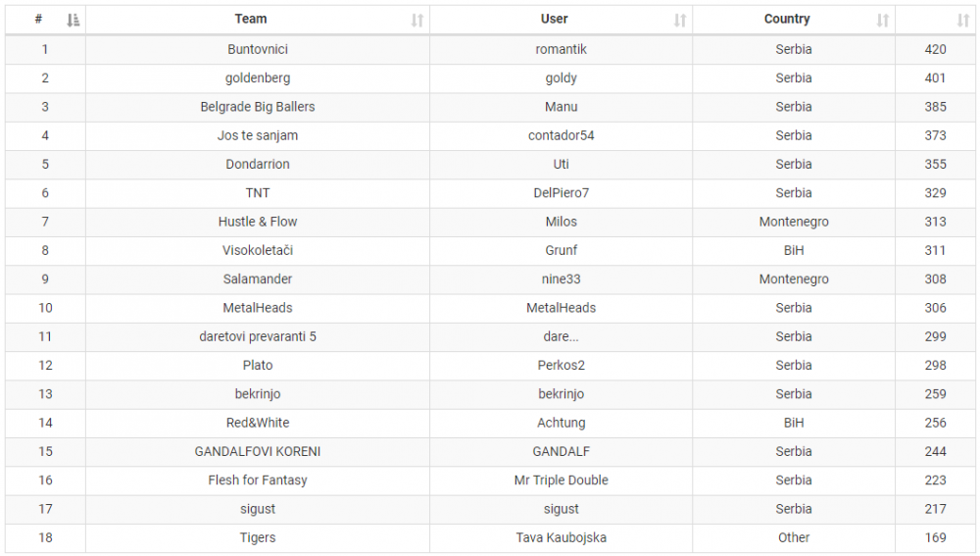The height and width of the screenshot is (556, 980).
Task: Click score 420 in first row
Action: pos(935,49)
